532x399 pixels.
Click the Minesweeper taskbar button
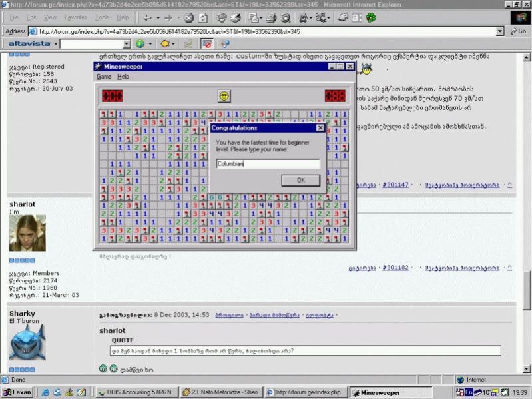tap(391, 392)
